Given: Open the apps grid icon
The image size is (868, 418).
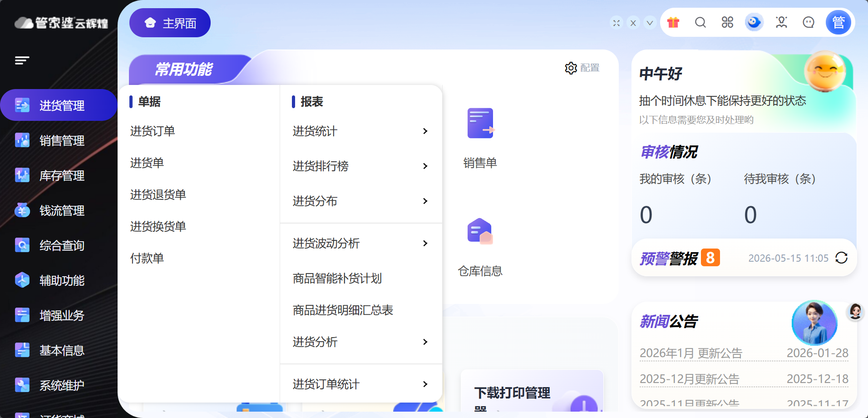Looking at the screenshot, I should (727, 22).
